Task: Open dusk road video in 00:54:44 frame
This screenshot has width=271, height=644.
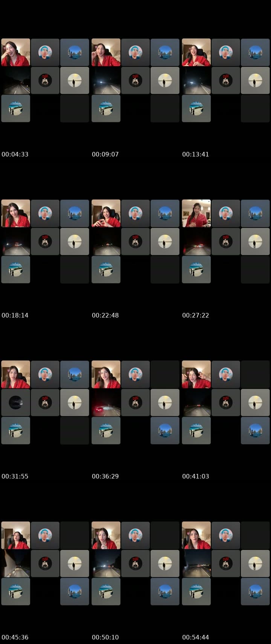Action: [196, 563]
